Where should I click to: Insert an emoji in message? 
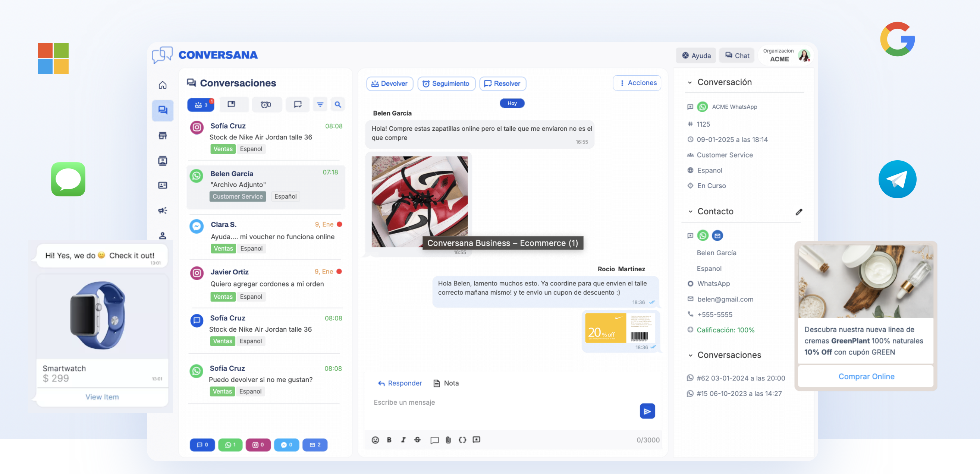[x=375, y=440]
